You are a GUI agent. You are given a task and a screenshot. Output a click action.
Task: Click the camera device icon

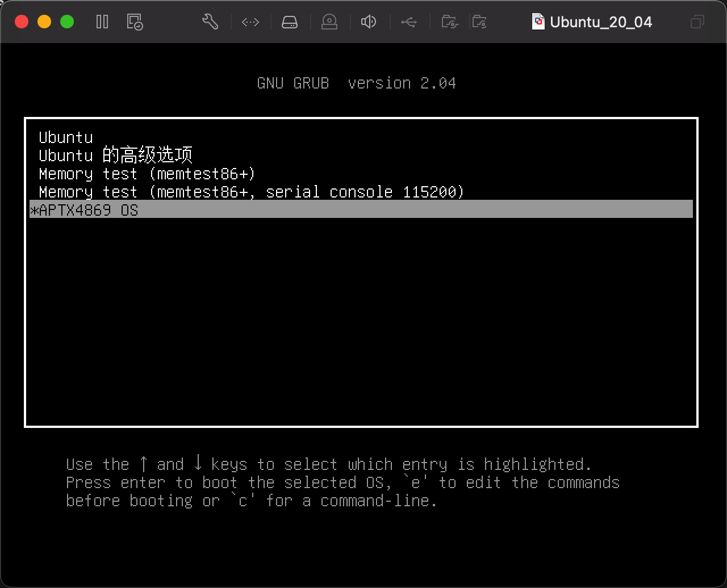(x=329, y=22)
